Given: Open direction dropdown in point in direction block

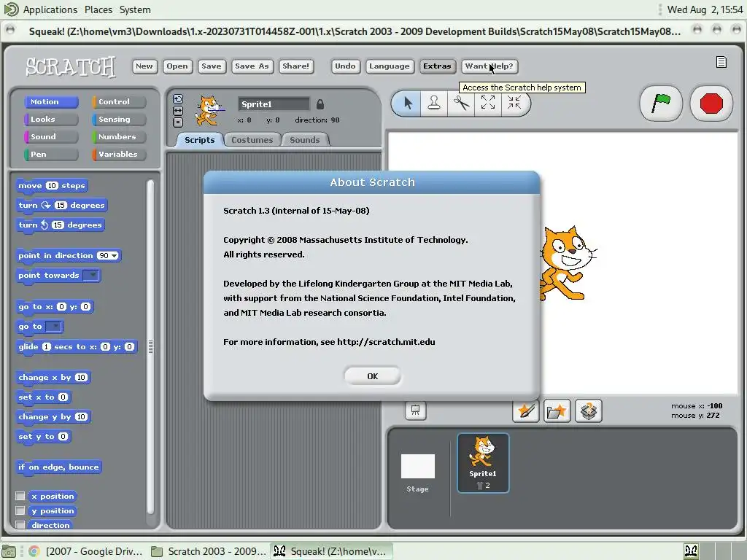Looking at the screenshot, I should pos(115,256).
